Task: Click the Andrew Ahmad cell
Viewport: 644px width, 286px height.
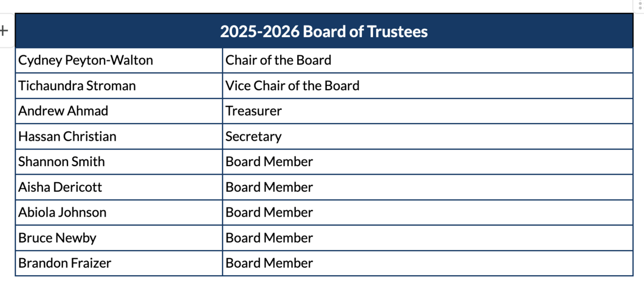Action: 119,111
